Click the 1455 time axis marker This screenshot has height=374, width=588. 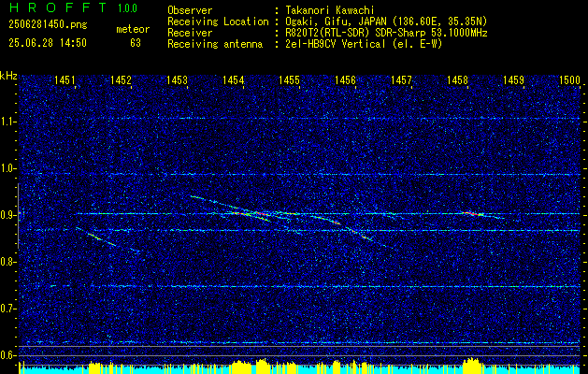pyautogui.click(x=289, y=80)
